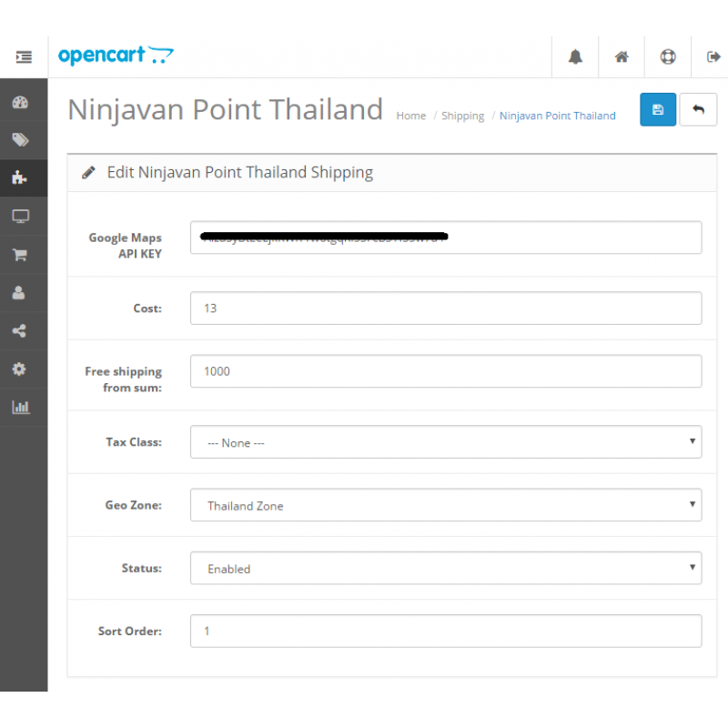Image resolution: width=728 pixels, height=728 pixels.
Task: Click the logout icon in header
Action: 713,57
